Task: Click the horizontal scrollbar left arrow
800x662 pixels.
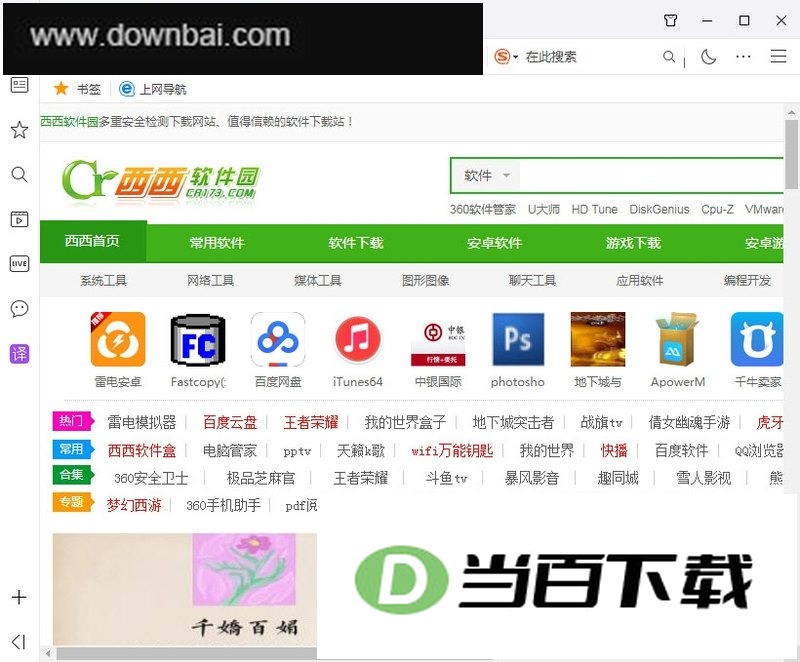Action: click(x=47, y=653)
